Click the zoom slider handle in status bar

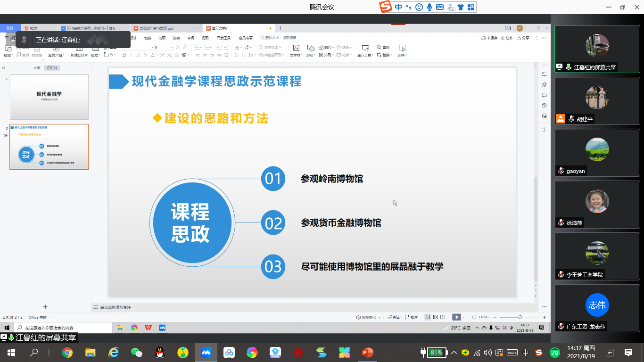(520, 317)
